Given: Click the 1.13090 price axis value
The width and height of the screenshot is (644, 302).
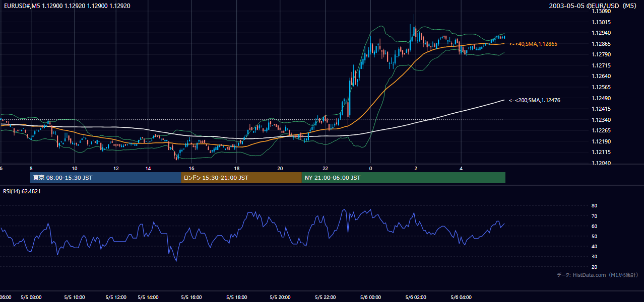Looking at the screenshot, I should tap(601, 11).
